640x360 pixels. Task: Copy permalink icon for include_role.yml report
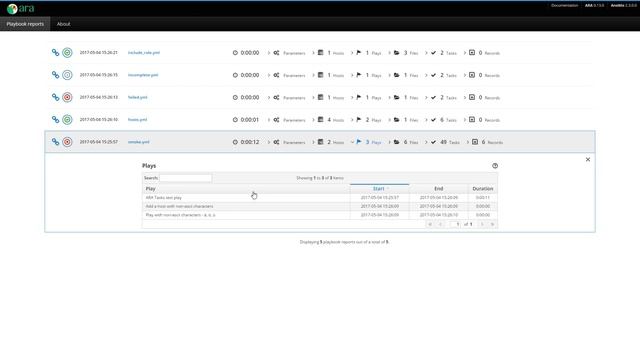pos(56,53)
